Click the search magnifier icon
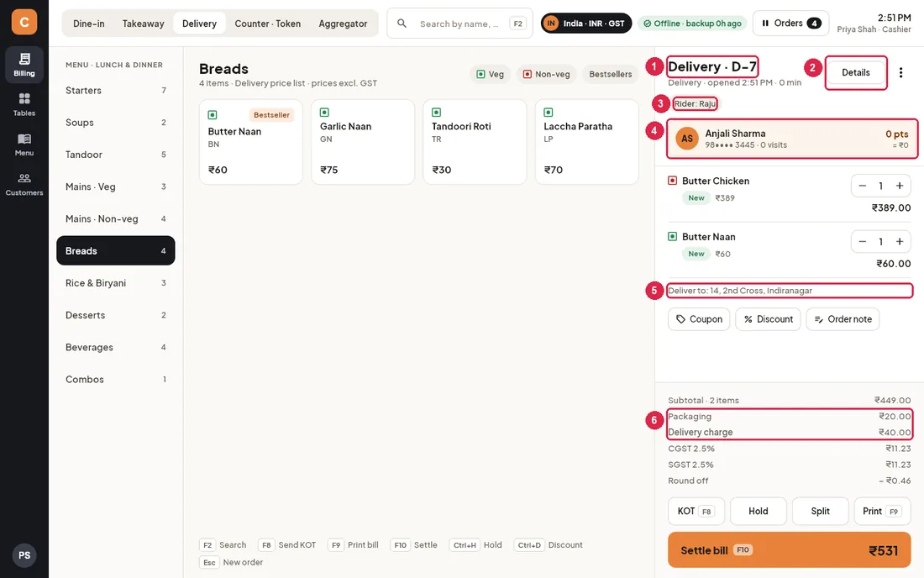 click(x=402, y=24)
